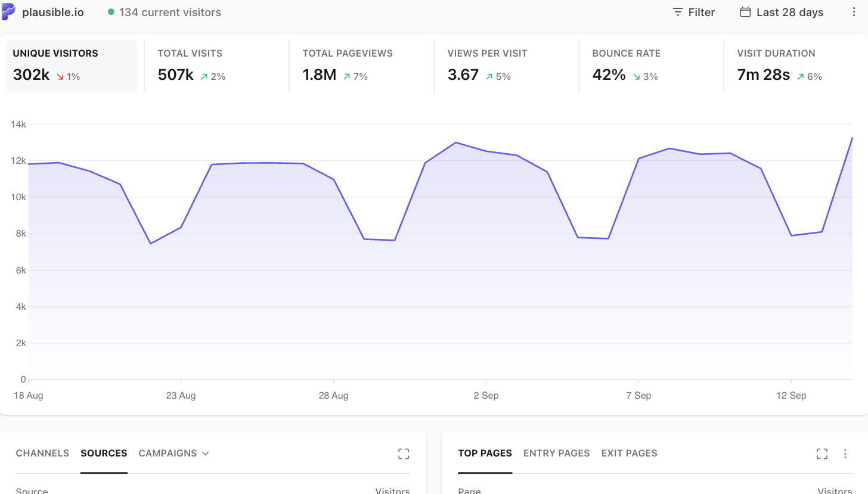Switch to the Channels tab
Screen dimensions: 868x494
(x=42, y=453)
